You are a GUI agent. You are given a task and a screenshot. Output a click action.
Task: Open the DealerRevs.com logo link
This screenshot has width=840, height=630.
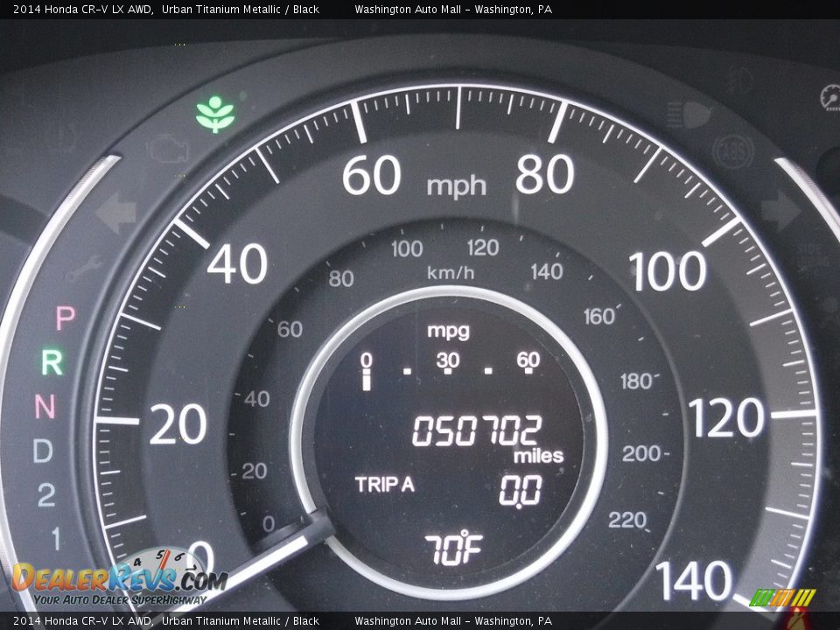click(x=118, y=579)
